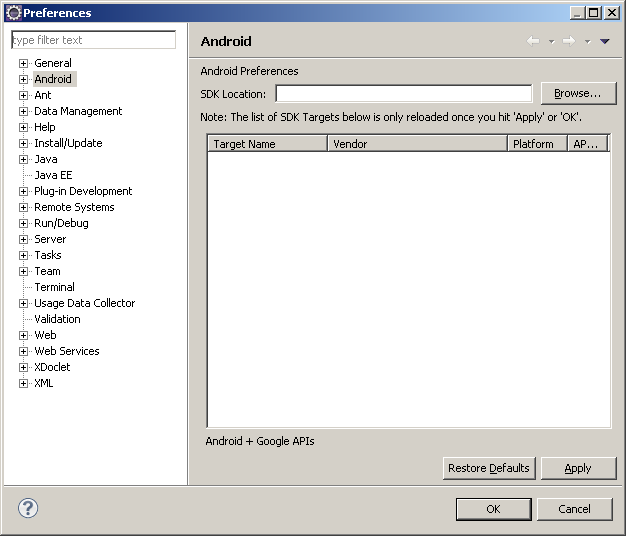The height and width of the screenshot is (536, 626).
Task: Select Server preferences entry
Action: click(x=50, y=239)
